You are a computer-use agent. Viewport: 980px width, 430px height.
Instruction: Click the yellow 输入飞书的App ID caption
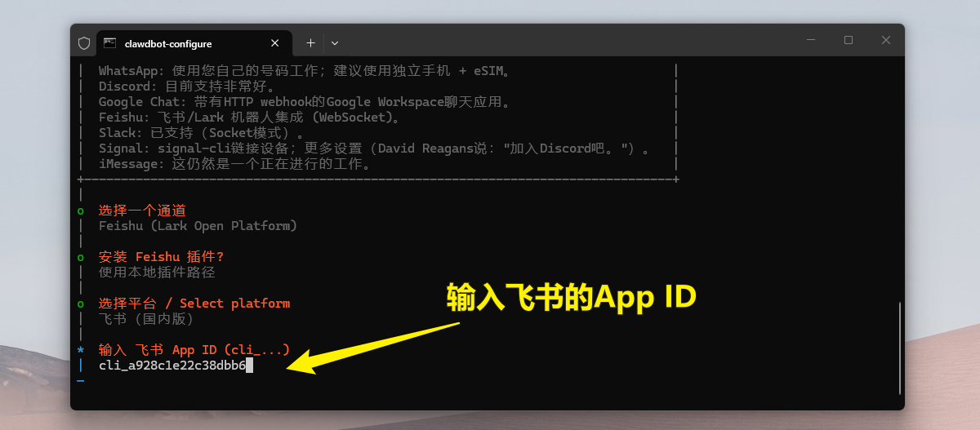pyautogui.click(x=571, y=297)
